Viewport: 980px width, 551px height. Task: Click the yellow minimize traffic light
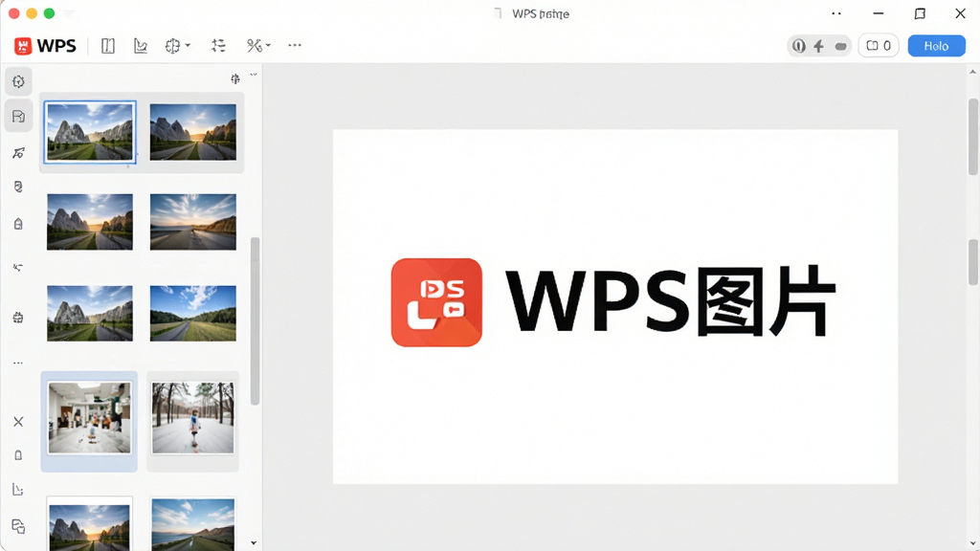[x=32, y=13]
